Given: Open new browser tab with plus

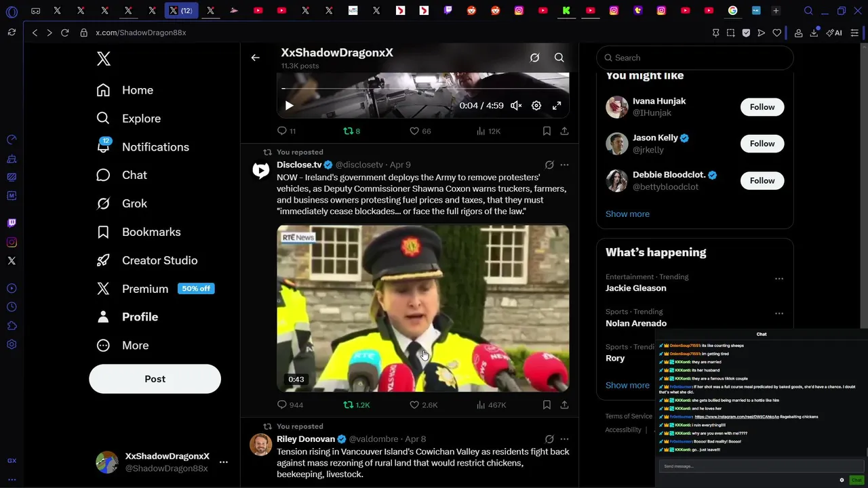Looking at the screenshot, I should pyautogui.click(x=776, y=11).
